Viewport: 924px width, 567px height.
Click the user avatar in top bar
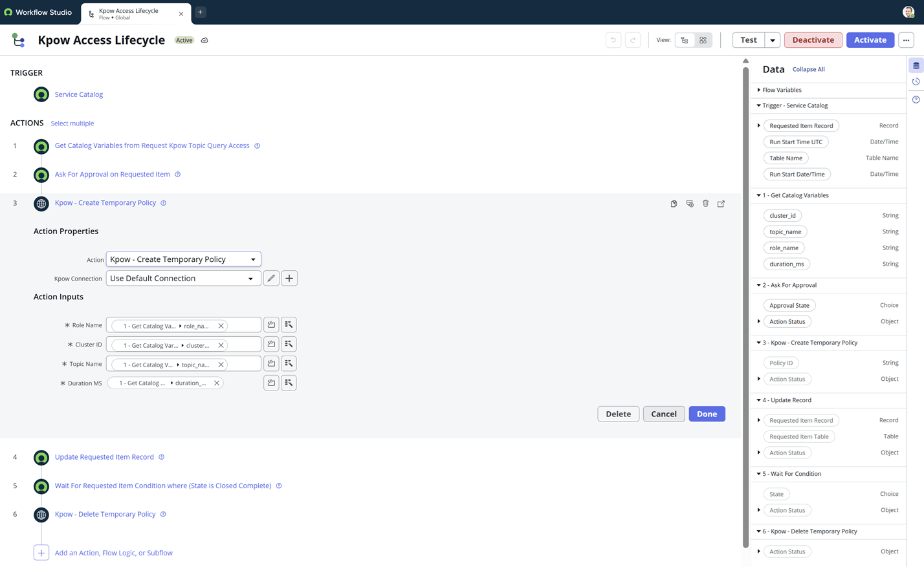[x=908, y=12]
